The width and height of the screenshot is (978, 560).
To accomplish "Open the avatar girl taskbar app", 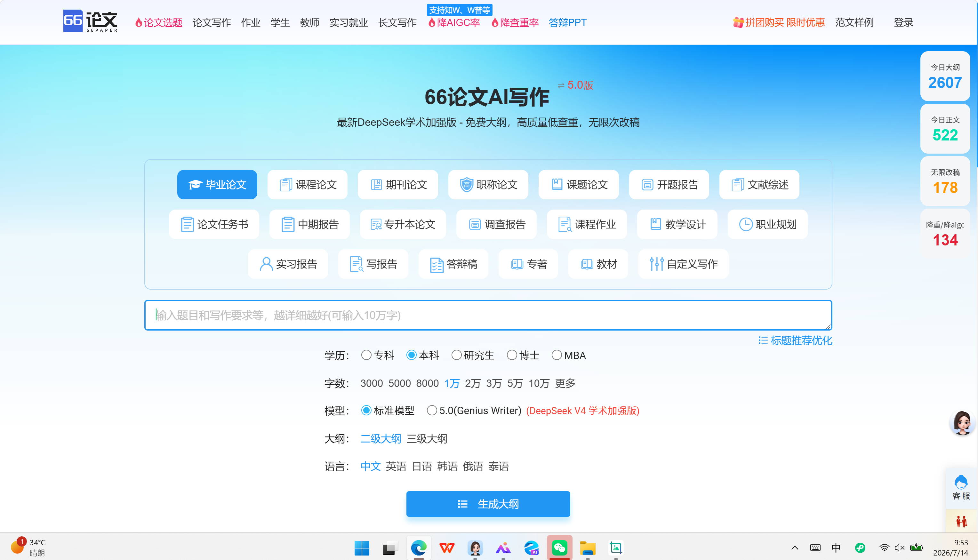I will pos(475,548).
